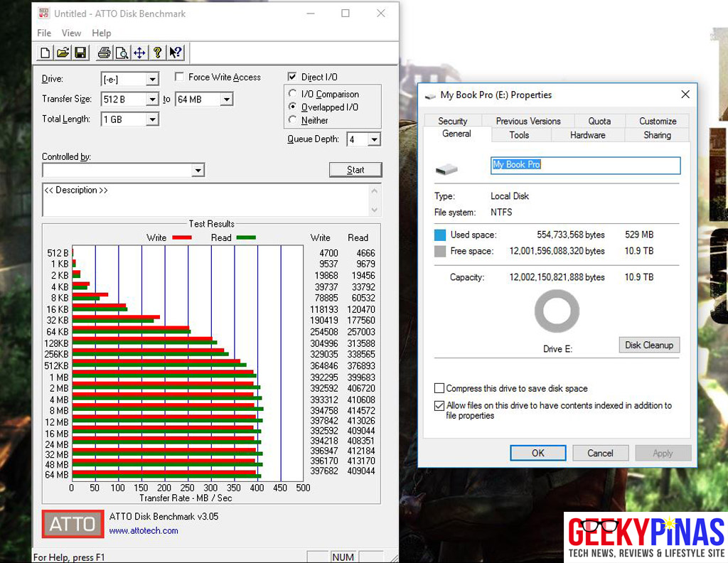Toggle the Force Write Access checkbox

pyautogui.click(x=179, y=77)
